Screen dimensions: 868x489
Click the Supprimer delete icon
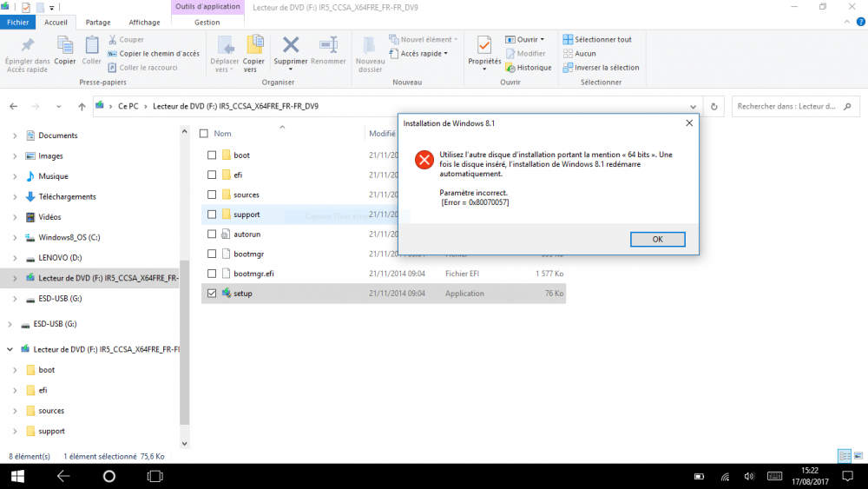click(x=291, y=45)
